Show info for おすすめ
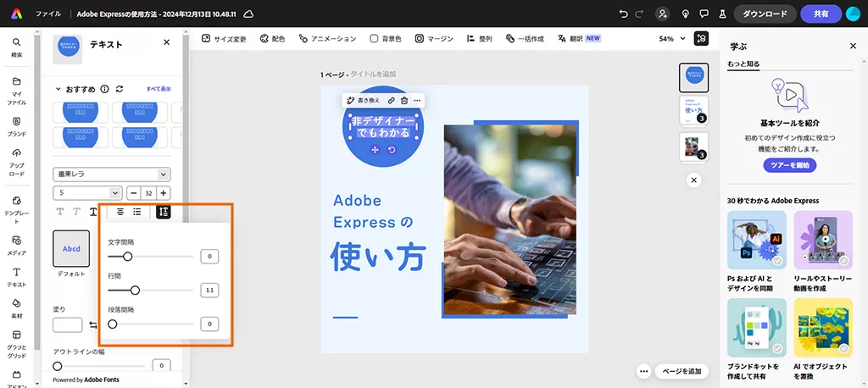Viewport: 868px width, 388px height. (x=104, y=89)
